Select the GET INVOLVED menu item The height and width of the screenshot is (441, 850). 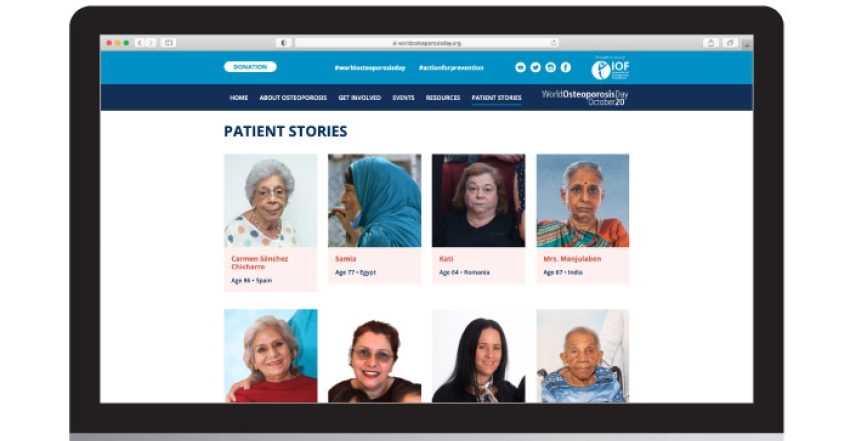[359, 98]
